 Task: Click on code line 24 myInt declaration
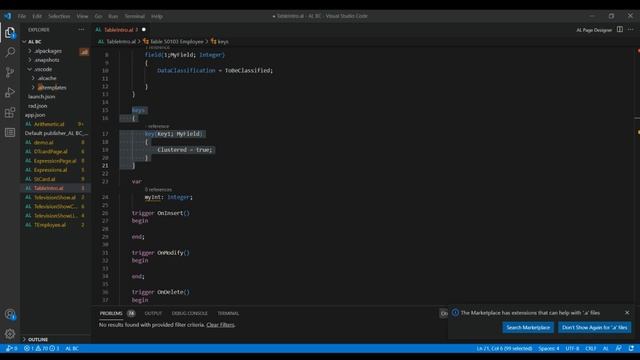(168, 197)
